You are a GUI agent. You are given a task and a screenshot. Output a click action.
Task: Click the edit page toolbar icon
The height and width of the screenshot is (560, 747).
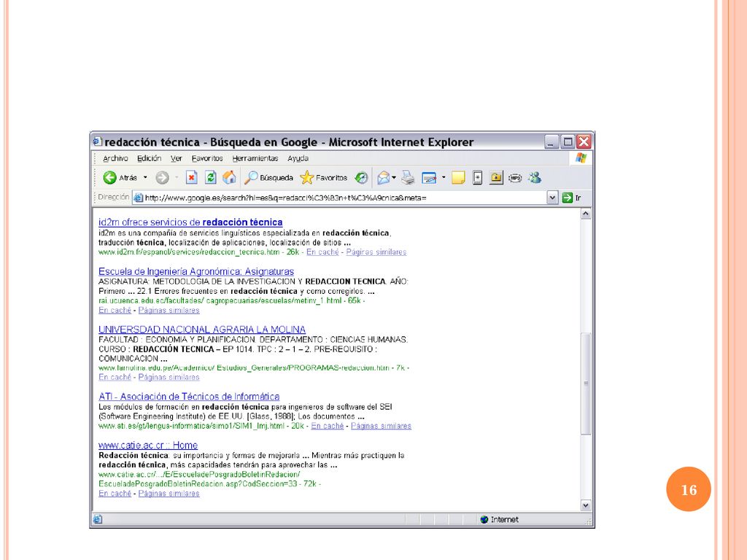[x=429, y=178]
